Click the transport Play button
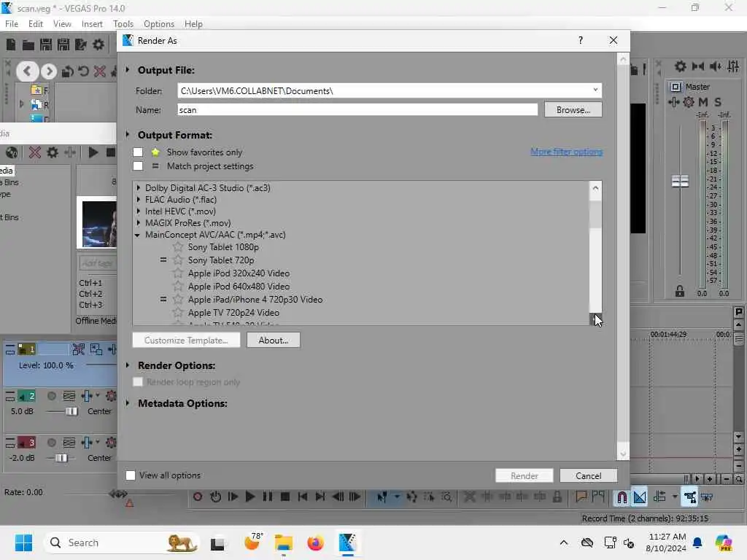The height and width of the screenshot is (560, 747). click(249, 497)
